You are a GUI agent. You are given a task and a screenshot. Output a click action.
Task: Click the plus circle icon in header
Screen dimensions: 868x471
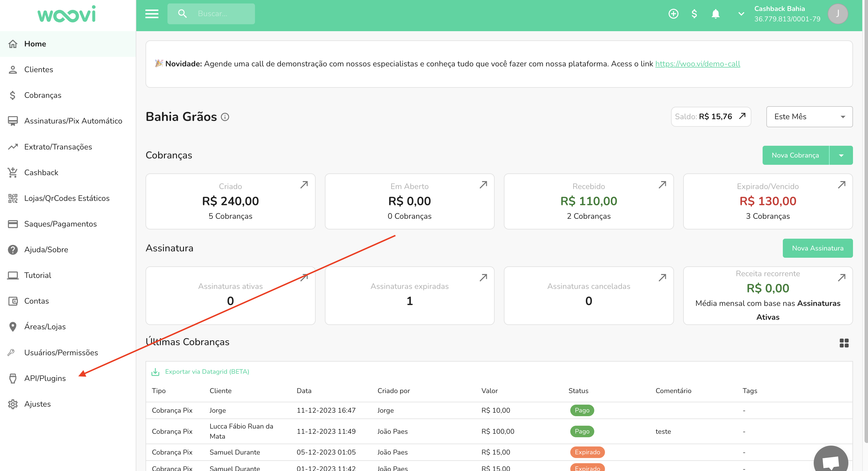tap(673, 14)
